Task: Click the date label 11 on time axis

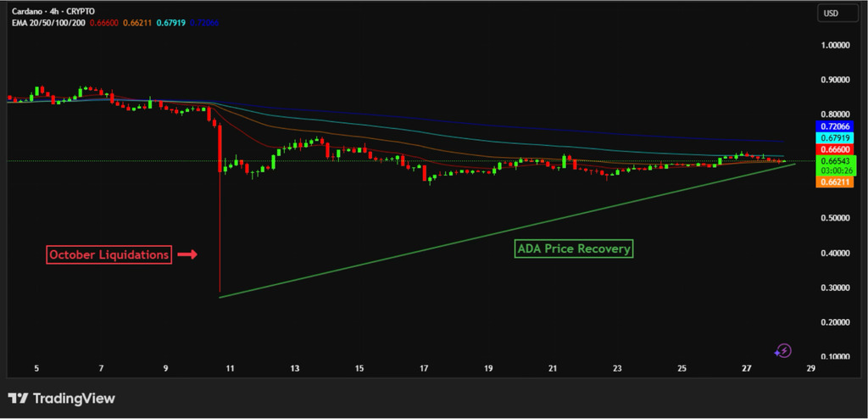Action: pos(231,369)
